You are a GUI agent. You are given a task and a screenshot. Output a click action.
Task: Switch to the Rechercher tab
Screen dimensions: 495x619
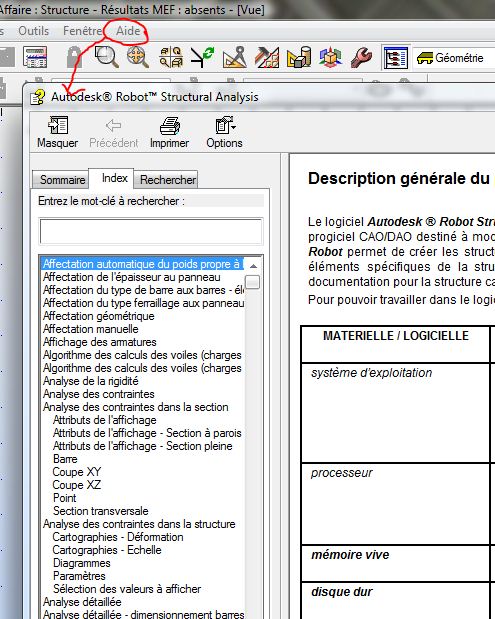click(x=168, y=180)
